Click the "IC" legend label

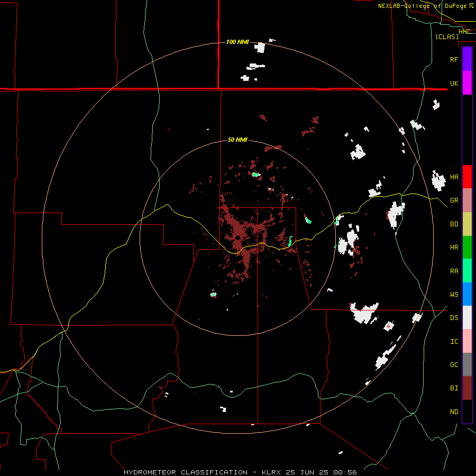pos(454,342)
